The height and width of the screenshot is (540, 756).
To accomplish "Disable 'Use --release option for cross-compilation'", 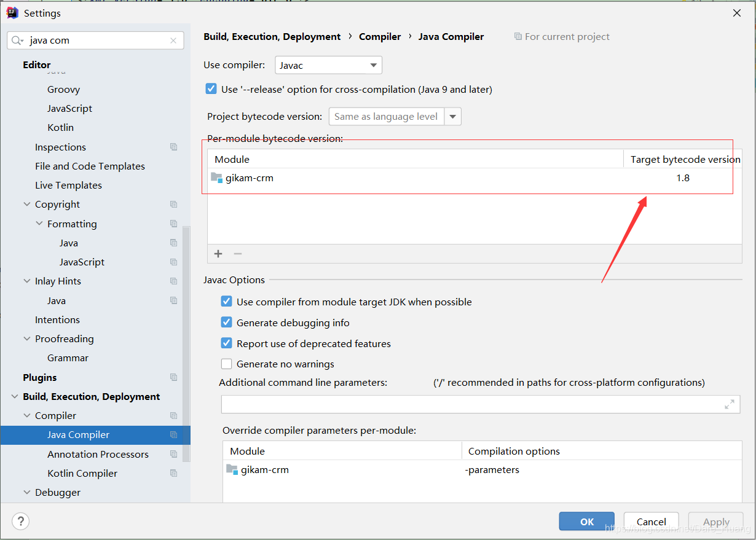I will [x=211, y=88].
